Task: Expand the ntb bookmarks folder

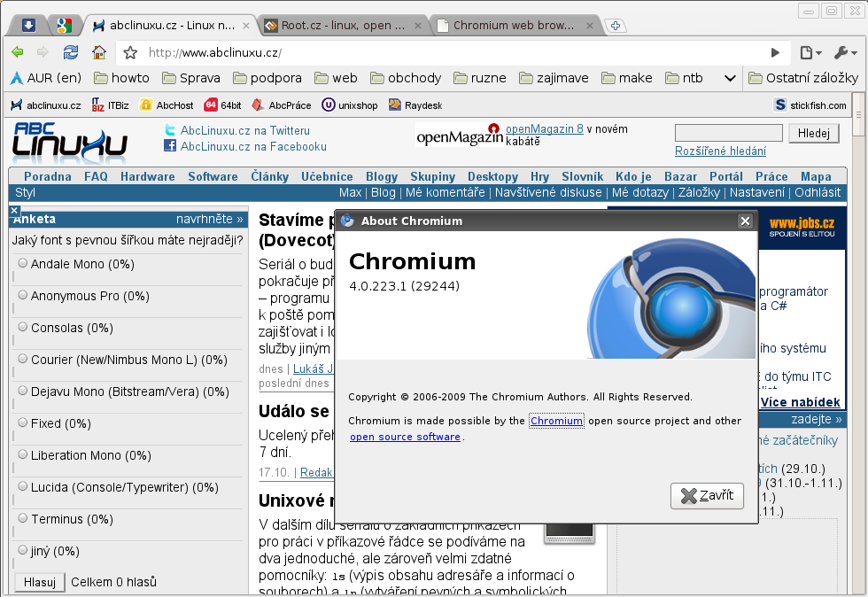Action: pos(684,78)
